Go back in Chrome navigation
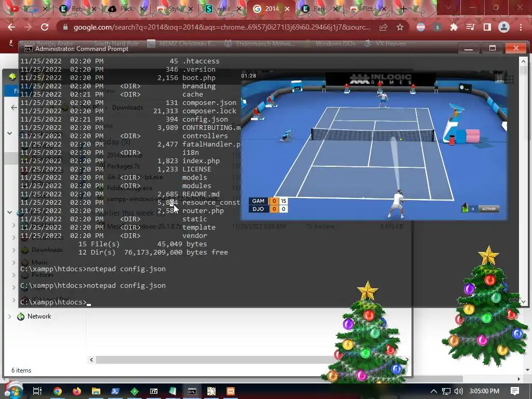This screenshot has width=532, height=399. pyautogui.click(x=11, y=27)
